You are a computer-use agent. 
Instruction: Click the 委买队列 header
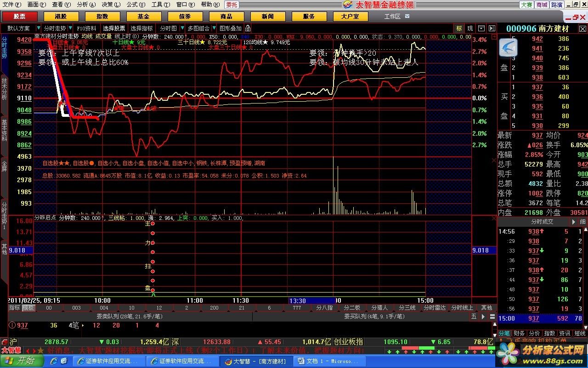click(374, 316)
